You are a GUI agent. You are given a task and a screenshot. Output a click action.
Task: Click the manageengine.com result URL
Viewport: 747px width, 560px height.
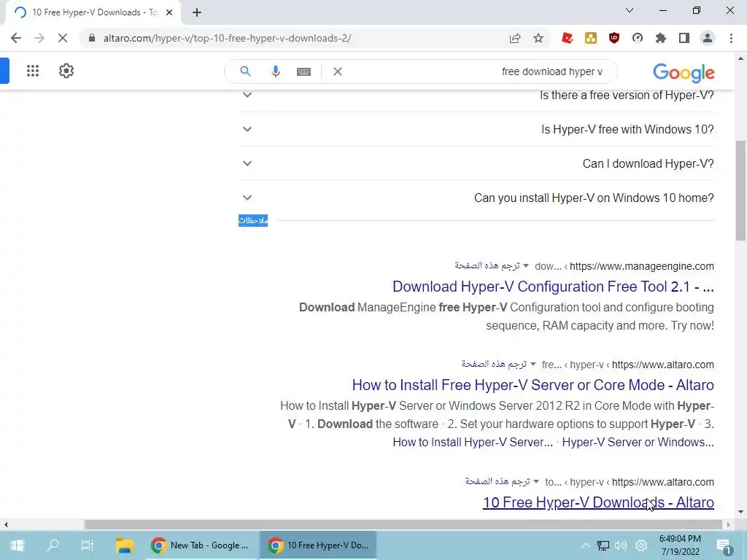coord(642,266)
